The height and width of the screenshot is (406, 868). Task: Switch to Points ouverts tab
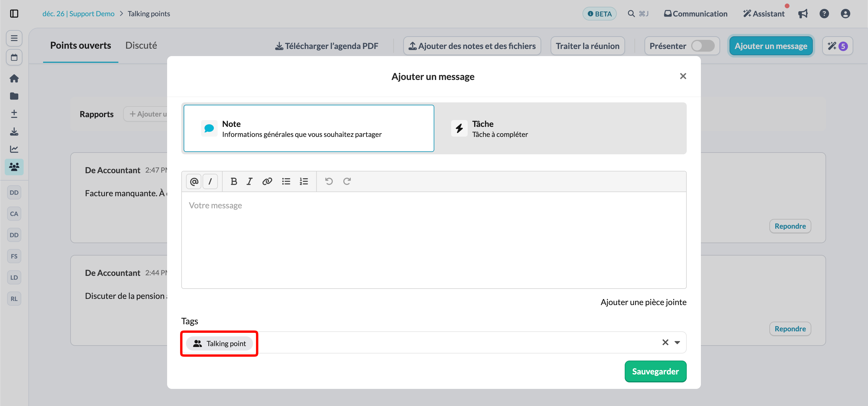81,45
